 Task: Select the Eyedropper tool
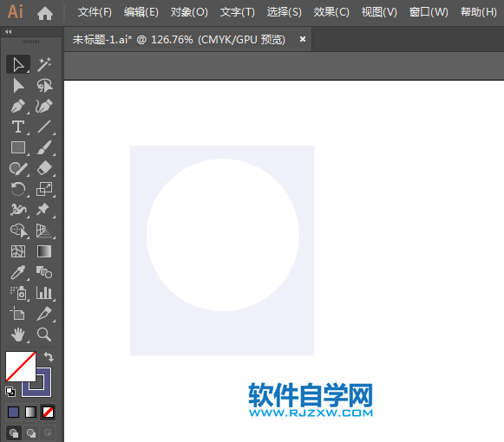[18, 272]
